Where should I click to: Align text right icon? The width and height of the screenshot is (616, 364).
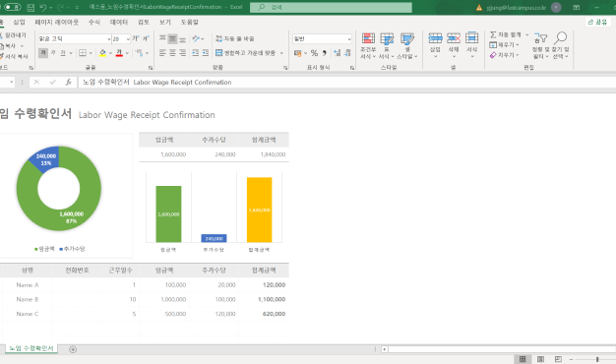tap(183, 52)
